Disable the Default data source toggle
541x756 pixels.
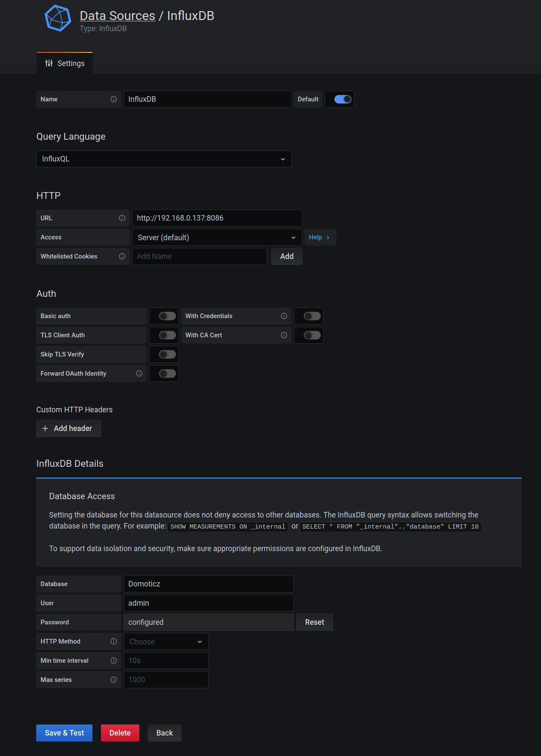(342, 99)
